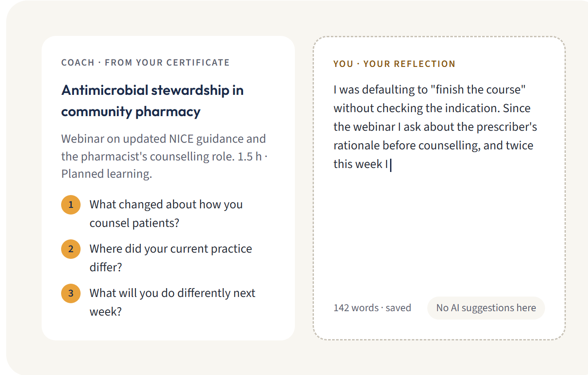Image resolution: width=588 pixels, height=375 pixels.
Task: Select the 'What will you do differently' prompt
Action: (x=172, y=302)
